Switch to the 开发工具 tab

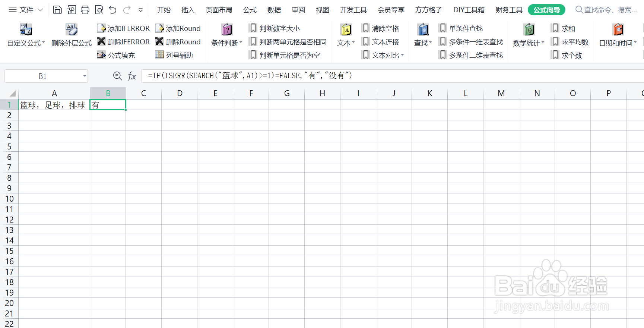[x=353, y=10]
